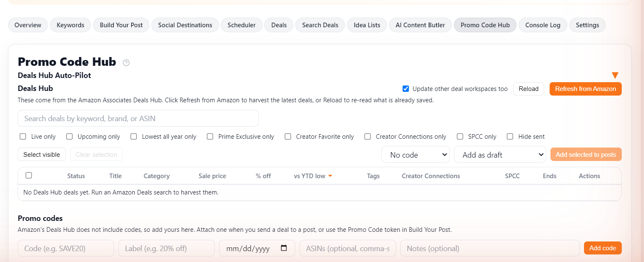Click the calendar icon in date field
Image resolution: width=644 pixels, height=262 pixels.
click(284, 248)
